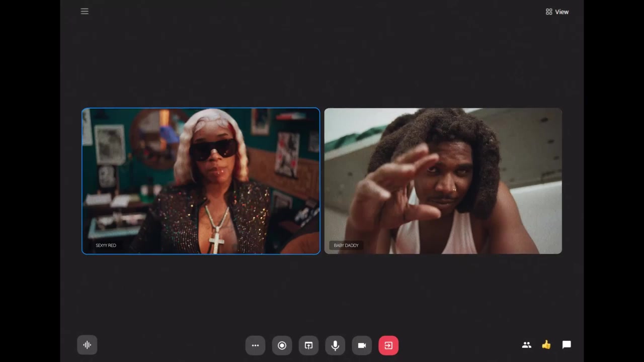Share screen using the present icon
644x362 pixels.
pyautogui.click(x=308, y=345)
